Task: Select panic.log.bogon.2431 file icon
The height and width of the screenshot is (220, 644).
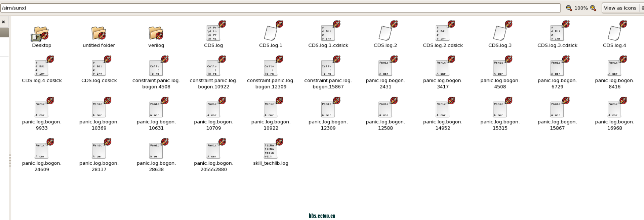Action: pos(385,68)
